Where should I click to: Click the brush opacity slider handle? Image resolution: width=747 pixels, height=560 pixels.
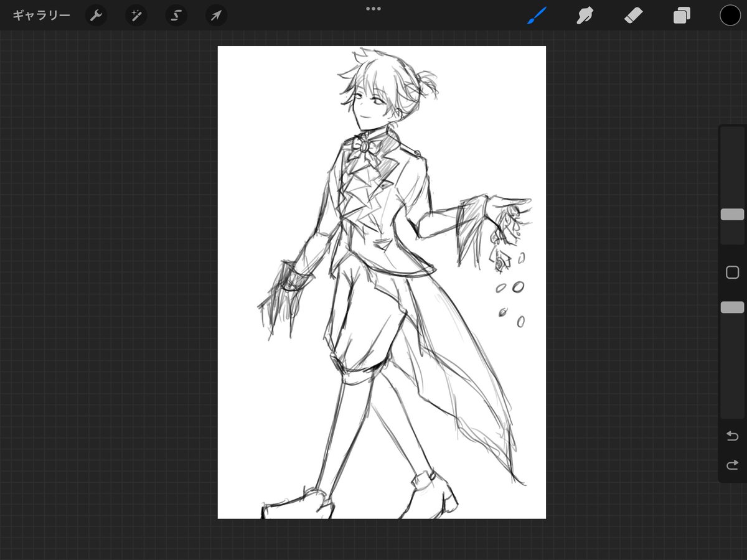point(732,307)
